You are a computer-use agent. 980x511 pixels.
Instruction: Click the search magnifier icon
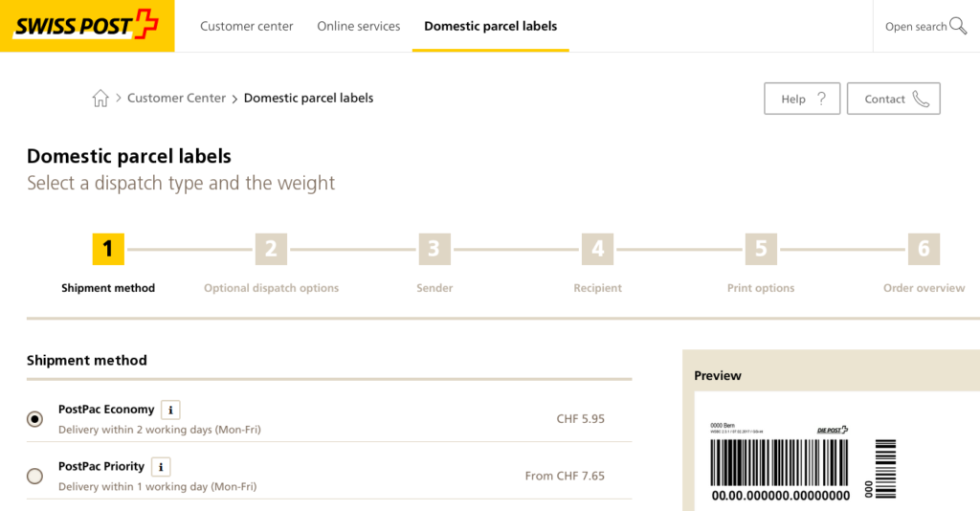click(958, 26)
